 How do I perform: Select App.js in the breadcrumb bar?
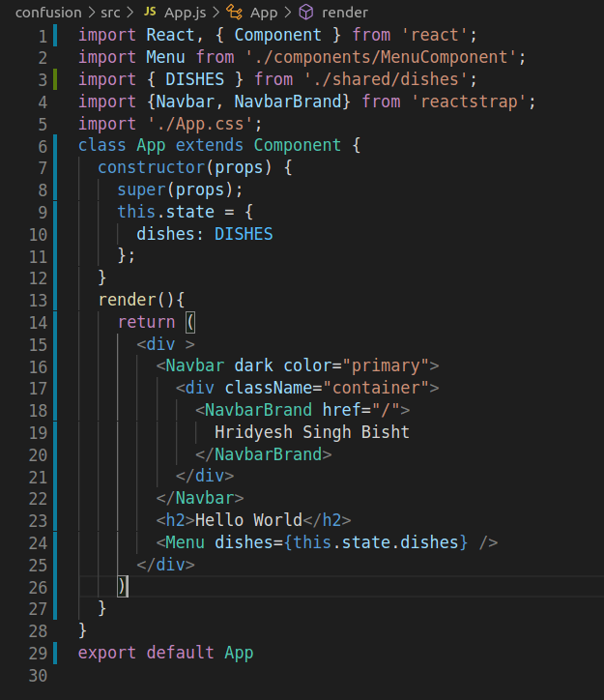pyautogui.click(x=186, y=13)
